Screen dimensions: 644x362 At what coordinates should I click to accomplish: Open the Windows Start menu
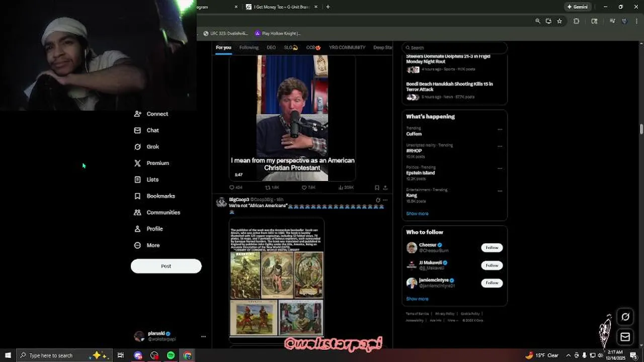point(8,355)
